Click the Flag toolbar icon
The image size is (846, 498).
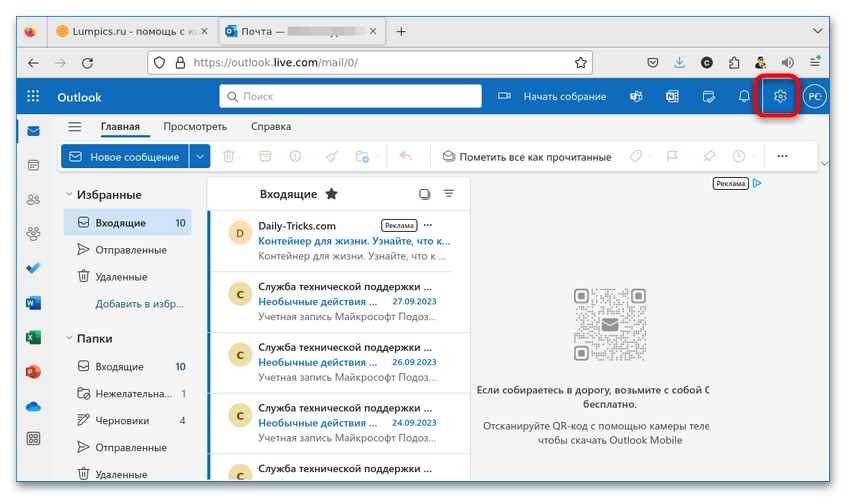click(672, 156)
